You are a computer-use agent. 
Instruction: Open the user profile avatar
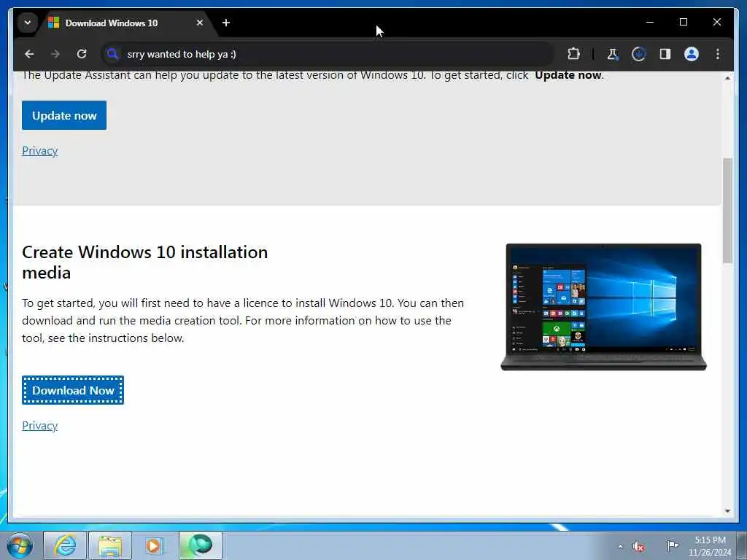coord(692,54)
